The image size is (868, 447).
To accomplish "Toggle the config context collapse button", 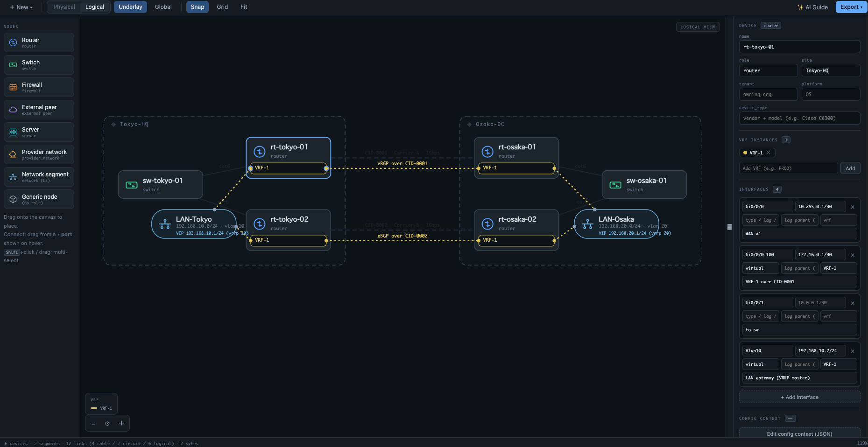I will [x=790, y=419].
